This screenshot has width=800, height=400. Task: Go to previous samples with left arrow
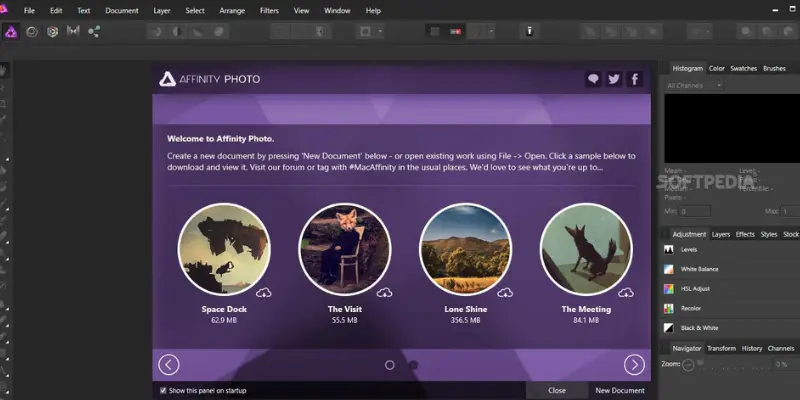coord(169,365)
